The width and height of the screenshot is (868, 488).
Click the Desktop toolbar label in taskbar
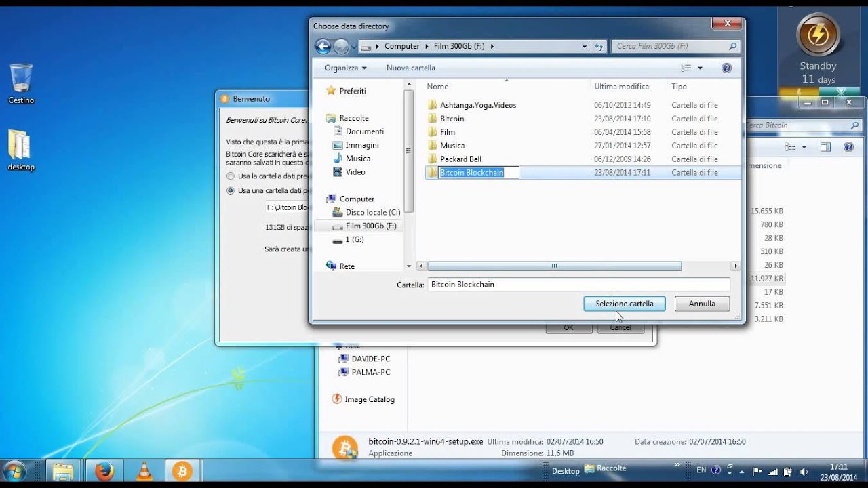tap(566, 471)
